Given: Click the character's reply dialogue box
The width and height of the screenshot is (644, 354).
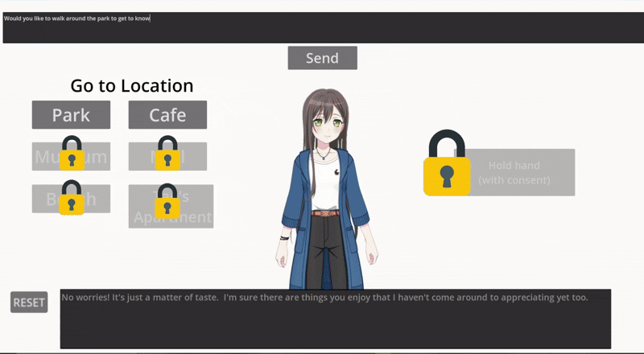Looking at the screenshot, I should pyautogui.click(x=335, y=319).
